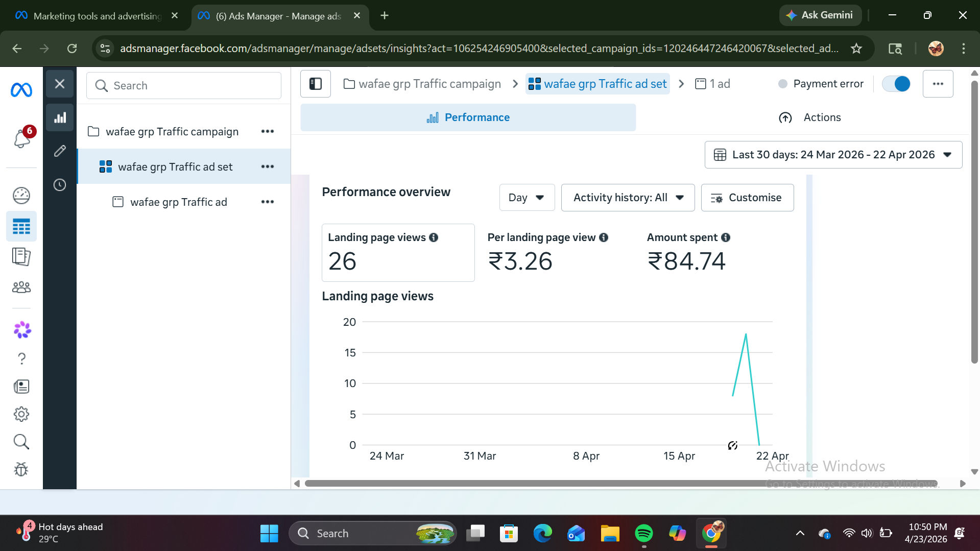Click the Report a problem bug icon

pos(21,469)
